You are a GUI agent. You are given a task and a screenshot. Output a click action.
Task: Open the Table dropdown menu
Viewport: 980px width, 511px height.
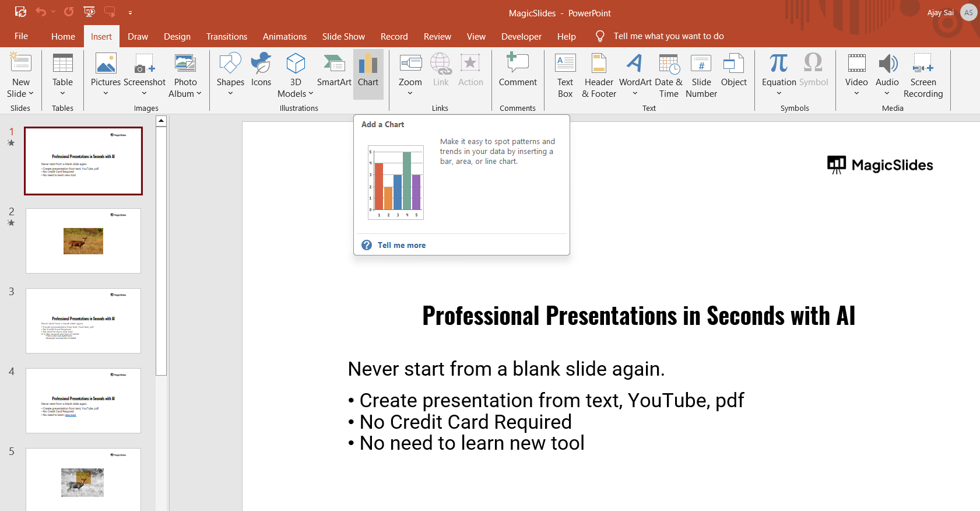(62, 93)
